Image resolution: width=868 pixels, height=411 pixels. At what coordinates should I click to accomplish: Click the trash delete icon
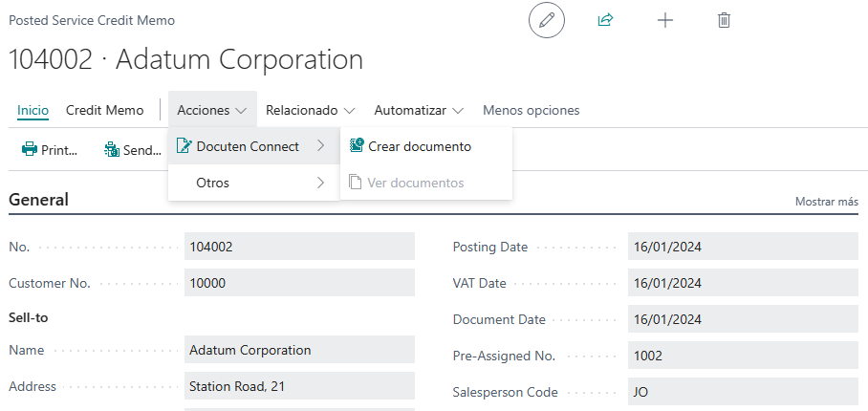725,20
